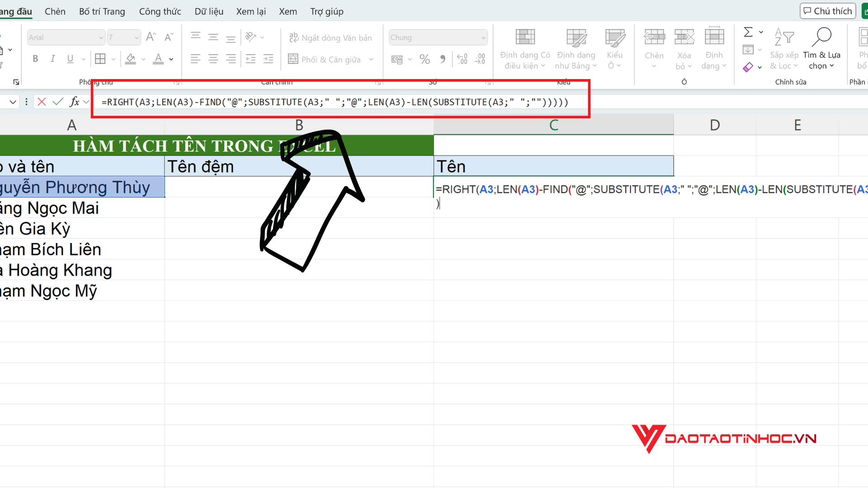868x488 pixels.
Task: Open Insert Function fx dialog
Action: click(75, 102)
